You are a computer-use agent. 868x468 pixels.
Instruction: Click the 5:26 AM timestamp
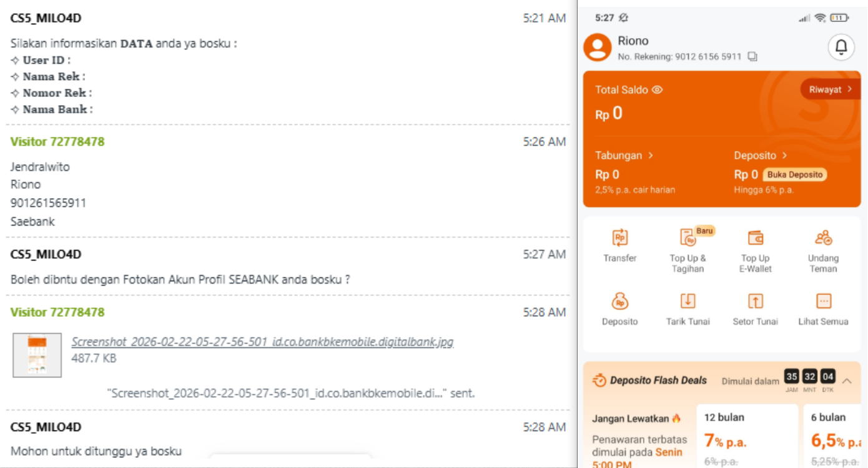pyautogui.click(x=545, y=142)
